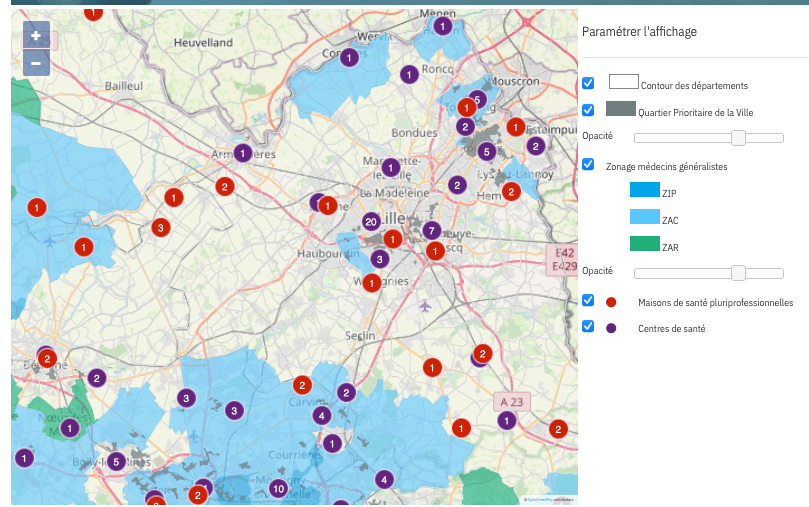Toggle the Centres de santé checkbox
Image resolution: width=809 pixels, height=507 pixels.
pyautogui.click(x=588, y=326)
